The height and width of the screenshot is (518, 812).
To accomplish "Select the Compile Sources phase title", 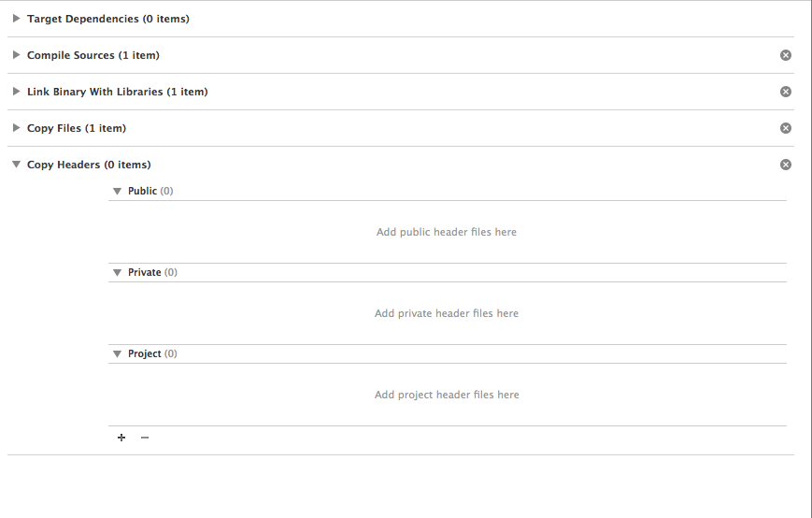I will (x=93, y=55).
